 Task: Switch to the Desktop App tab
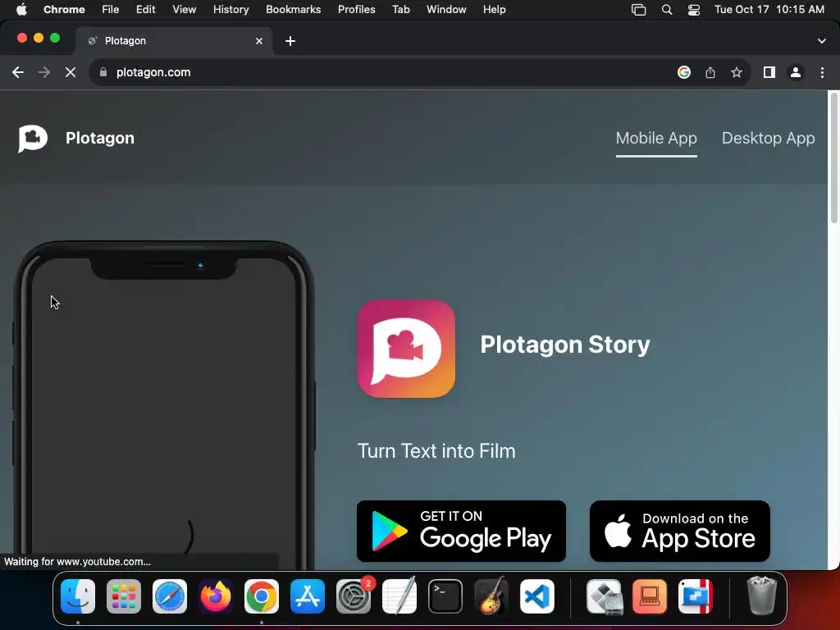768,138
